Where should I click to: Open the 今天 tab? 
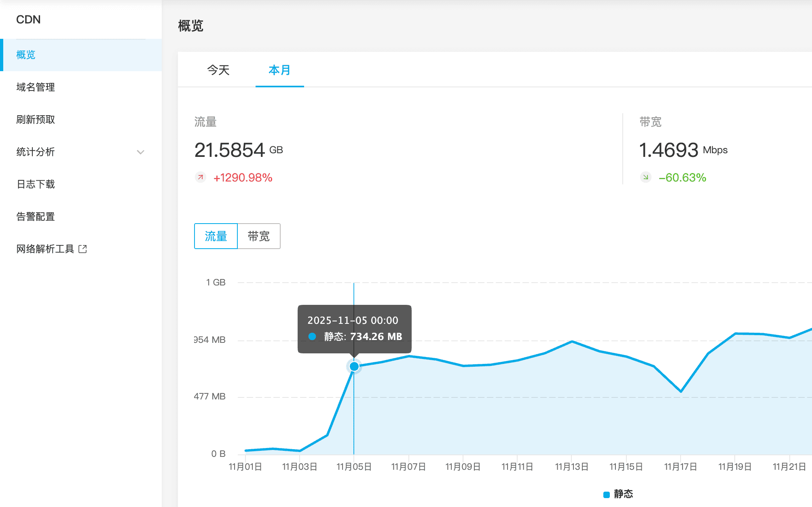coord(218,70)
